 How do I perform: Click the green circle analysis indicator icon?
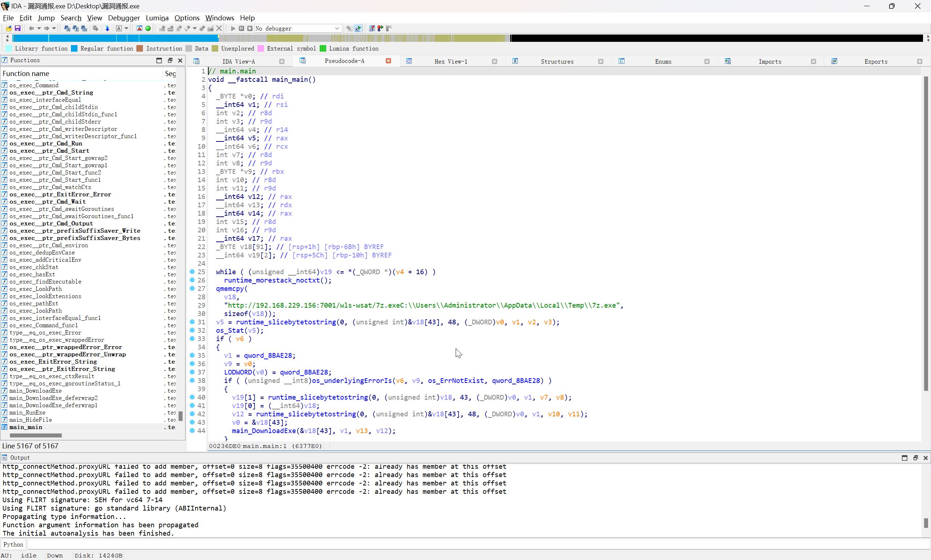pos(148,28)
